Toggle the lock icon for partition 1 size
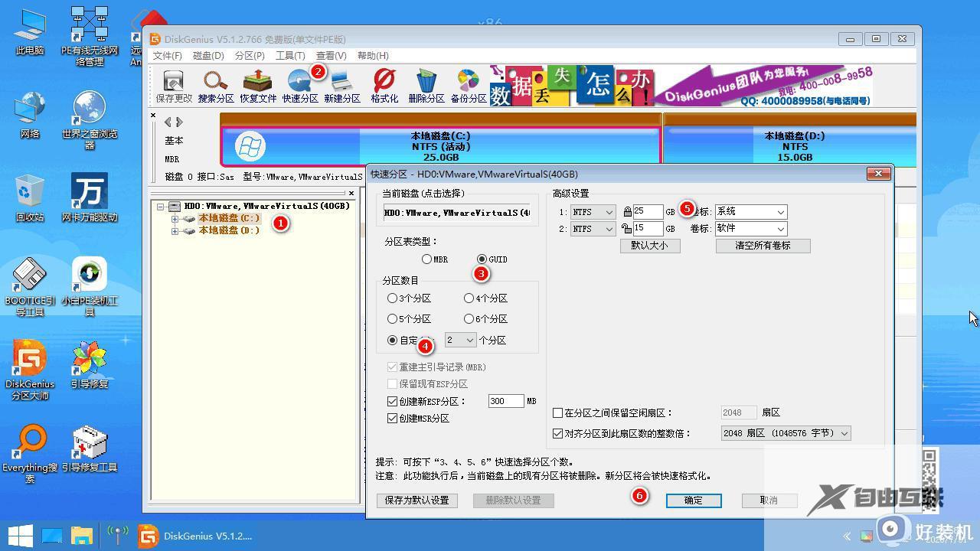This screenshot has height=551, width=980. 627,212
